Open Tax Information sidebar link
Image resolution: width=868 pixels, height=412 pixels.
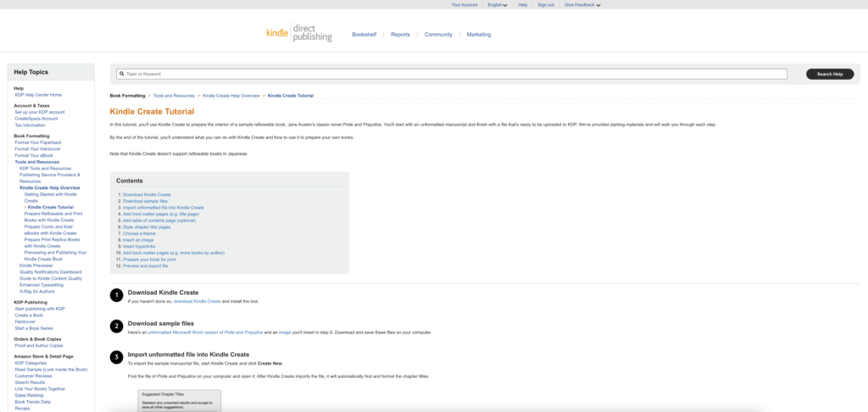pos(30,125)
